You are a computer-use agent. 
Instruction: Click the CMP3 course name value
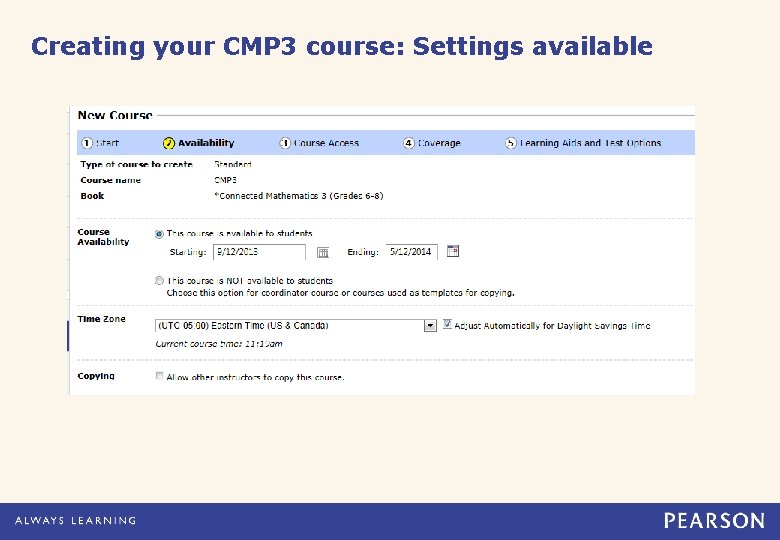(225, 180)
